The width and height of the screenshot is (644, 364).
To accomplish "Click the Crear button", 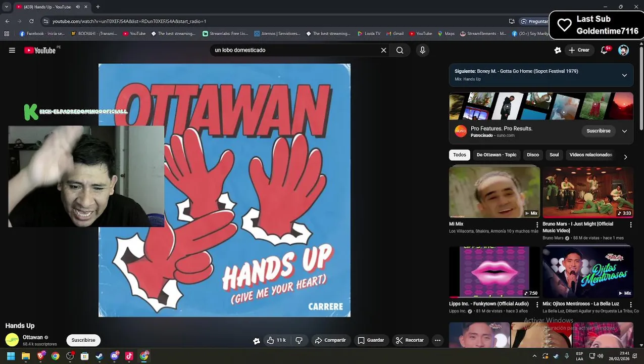I will click(579, 50).
